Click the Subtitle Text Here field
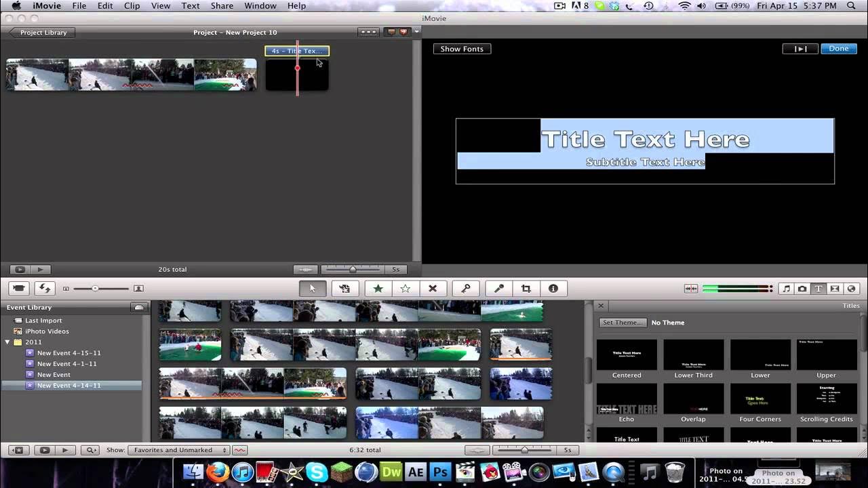Image resolution: width=868 pixels, height=488 pixels. (645, 162)
